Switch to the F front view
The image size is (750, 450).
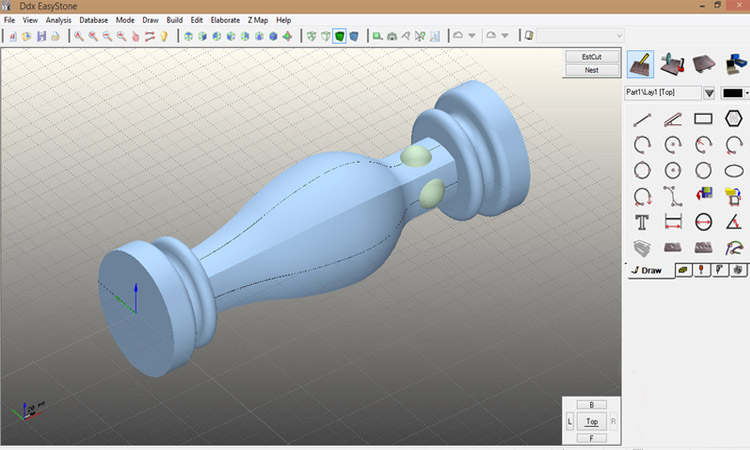point(592,438)
